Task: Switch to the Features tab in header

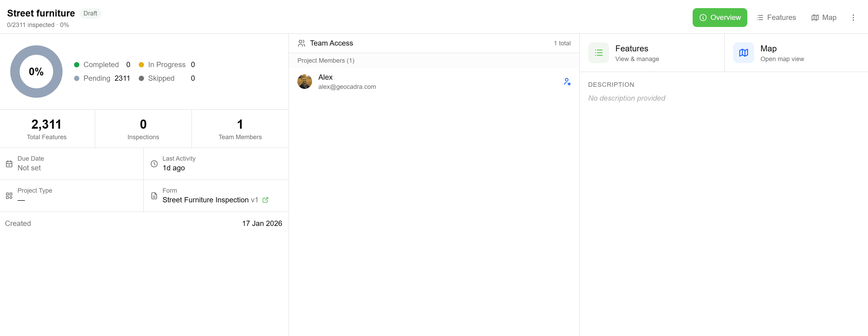Action: tap(776, 18)
